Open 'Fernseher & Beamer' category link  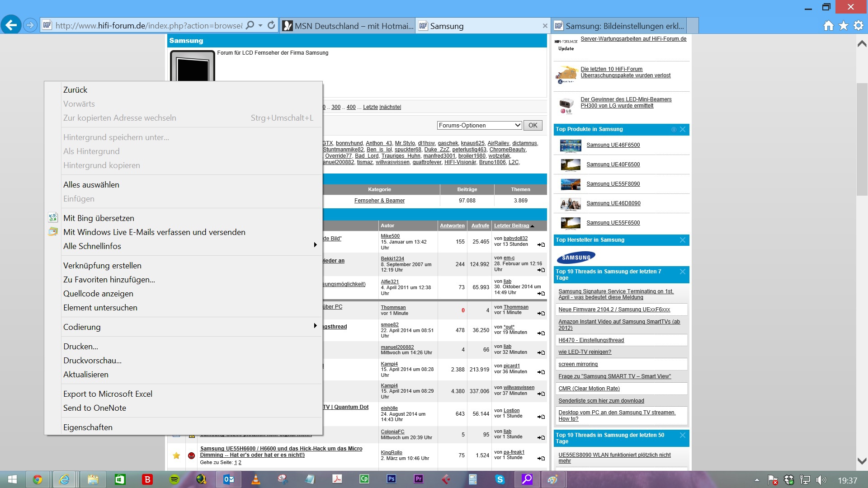[x=379, y=201]
